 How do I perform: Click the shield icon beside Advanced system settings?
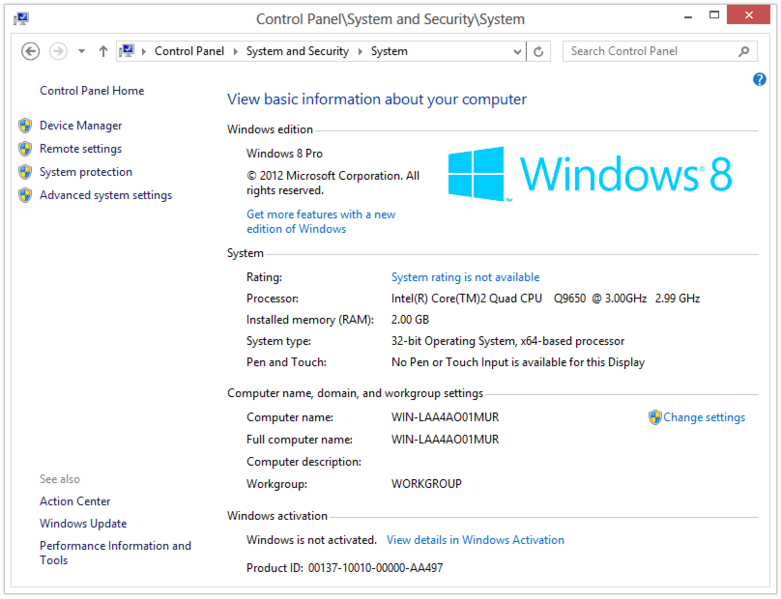pos(25,195)
